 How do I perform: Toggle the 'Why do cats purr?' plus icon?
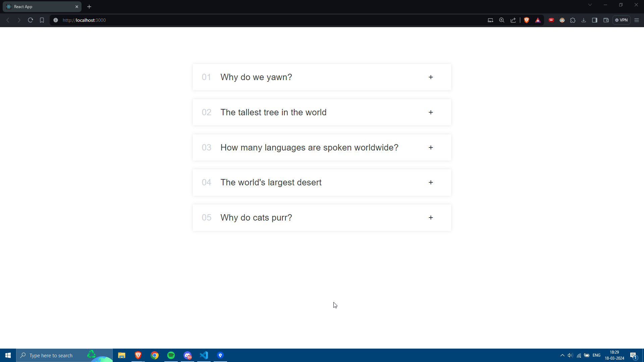click(x=431, y=218)
